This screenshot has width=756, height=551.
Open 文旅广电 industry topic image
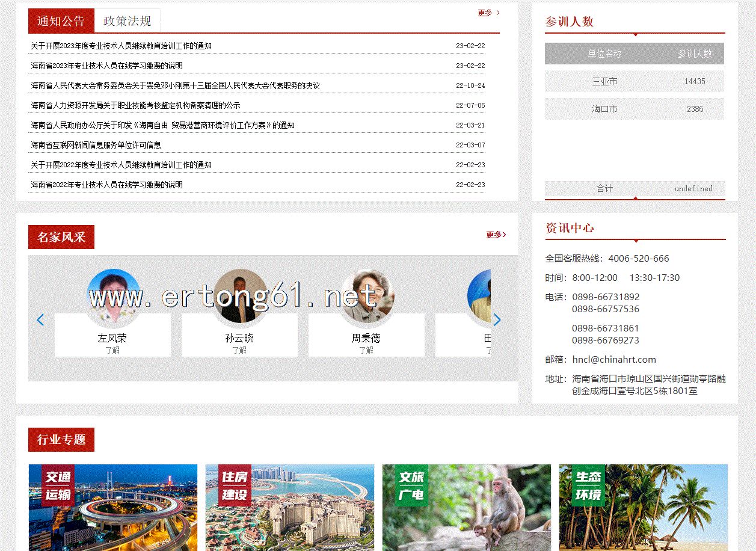tap(466, 507)
